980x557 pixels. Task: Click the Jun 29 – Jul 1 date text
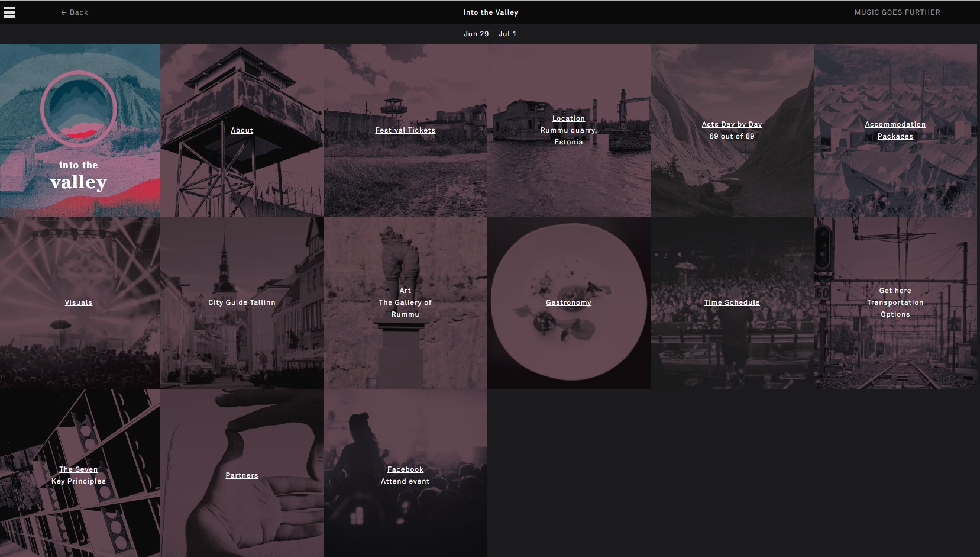coord(490,34)
